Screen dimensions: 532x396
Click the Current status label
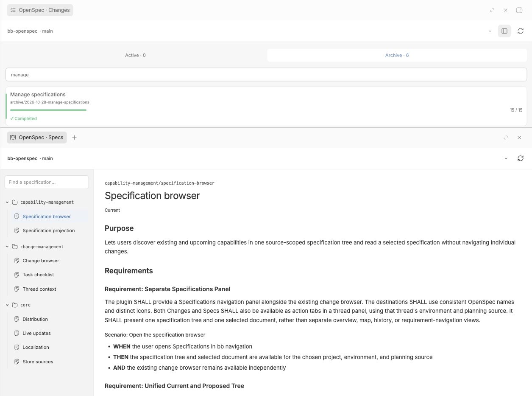pos(112,210)
